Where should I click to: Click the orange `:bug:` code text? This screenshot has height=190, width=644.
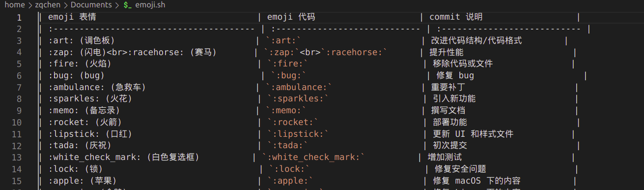288,76
